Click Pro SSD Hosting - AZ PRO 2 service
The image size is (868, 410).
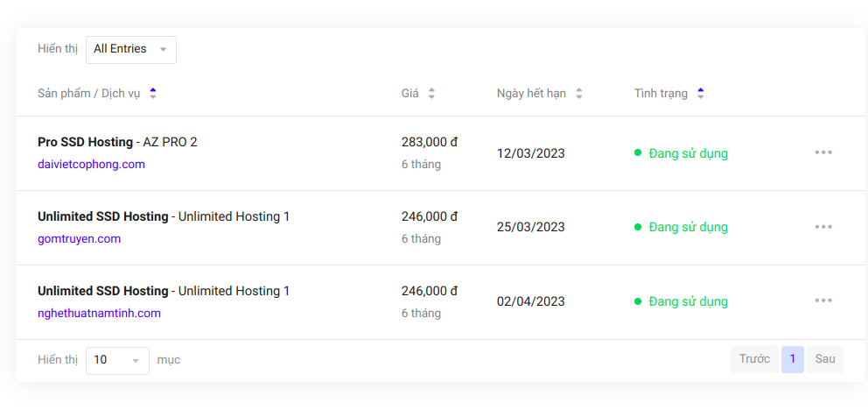[x=117, y=142]
